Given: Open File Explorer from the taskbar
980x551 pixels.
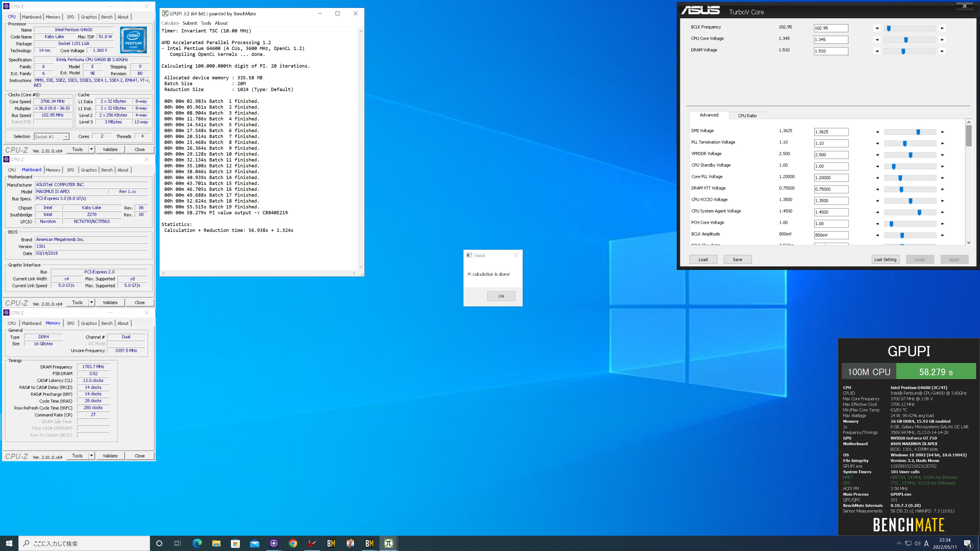Looking at the screenshot, I should [x=216, y=543].
